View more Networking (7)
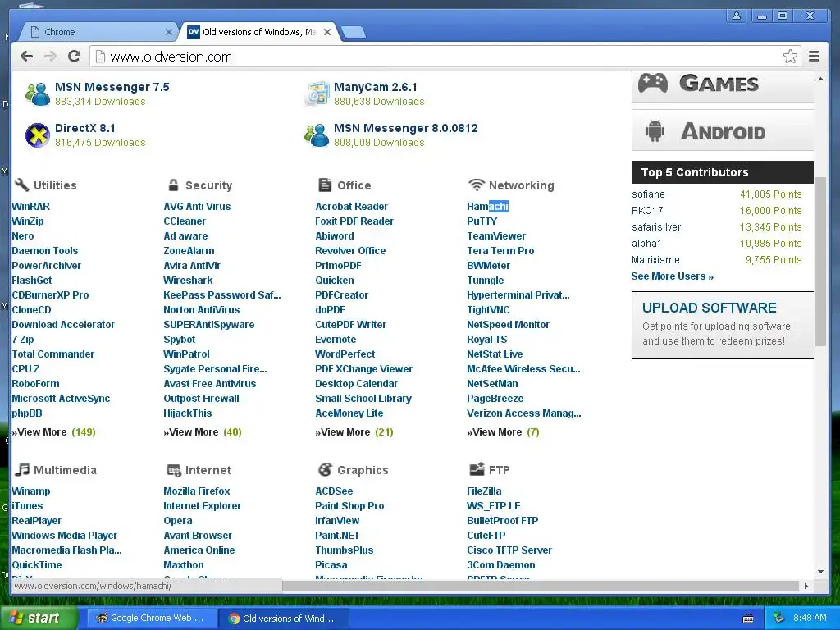Image resolution: width=840 pixels, height=630 pixels. [503, 431]
